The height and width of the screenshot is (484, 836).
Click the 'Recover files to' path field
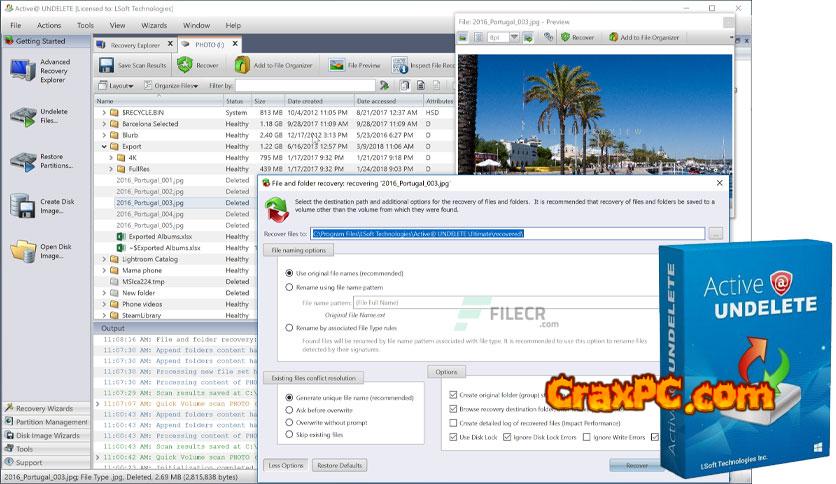click(508, 233)
